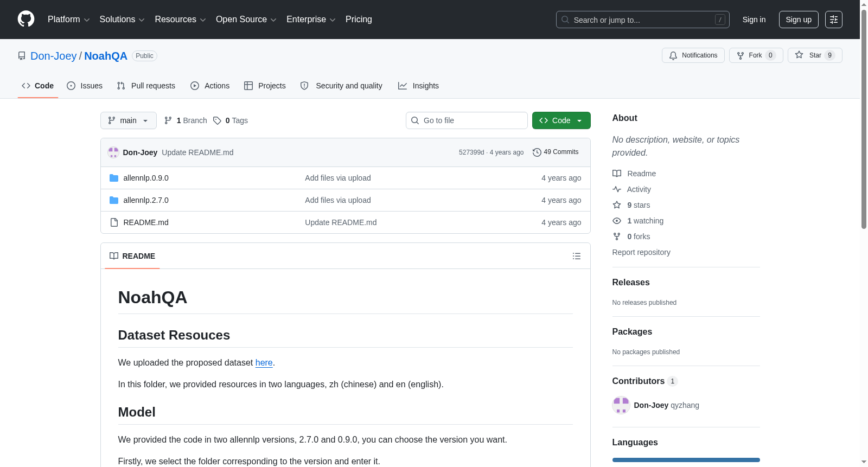Expand the Platform menu
This screenshot has height=467, width=868.
[x=69, y=20]
